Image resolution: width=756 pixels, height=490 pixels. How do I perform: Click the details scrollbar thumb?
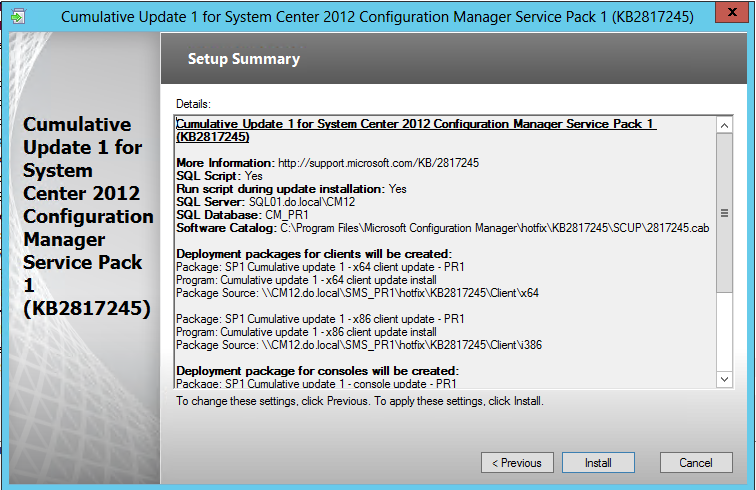pyautogui.click(x=724, y=213)
